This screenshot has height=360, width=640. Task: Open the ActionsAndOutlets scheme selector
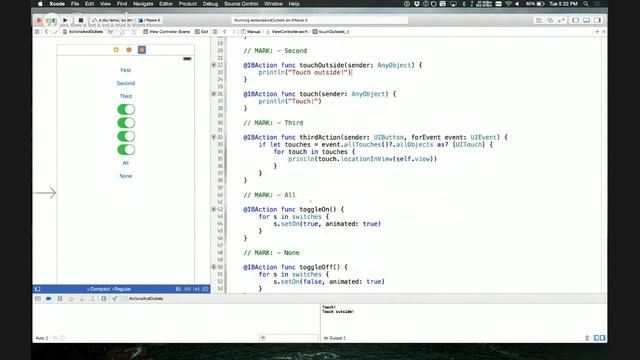click(x=112, y=20)
